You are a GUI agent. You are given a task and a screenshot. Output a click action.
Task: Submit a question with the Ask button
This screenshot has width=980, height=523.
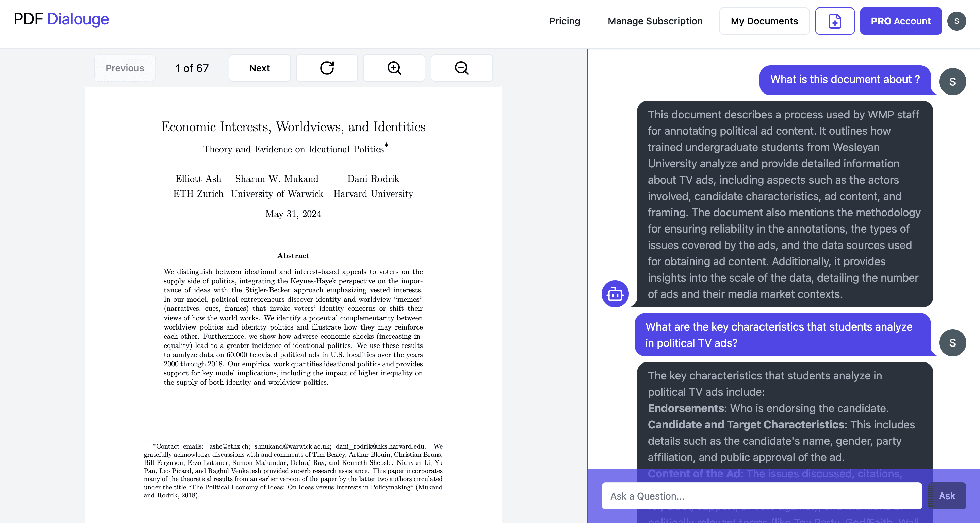tap(947, 496)
